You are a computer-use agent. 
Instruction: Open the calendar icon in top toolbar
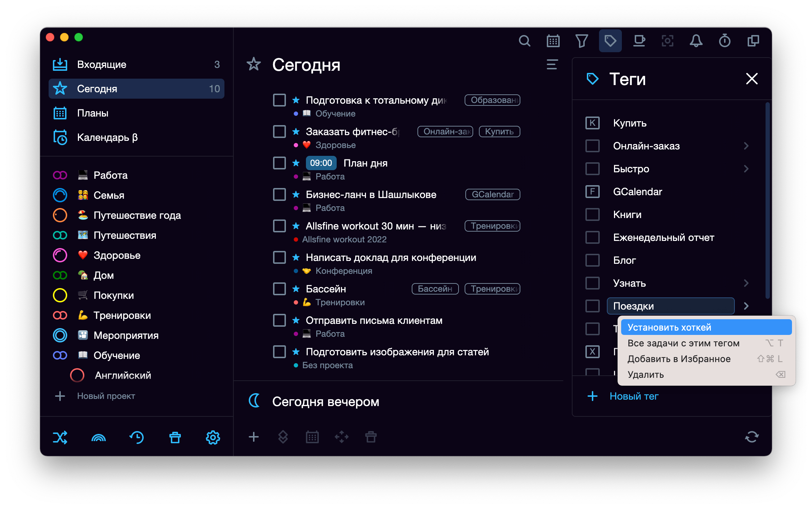553,41
